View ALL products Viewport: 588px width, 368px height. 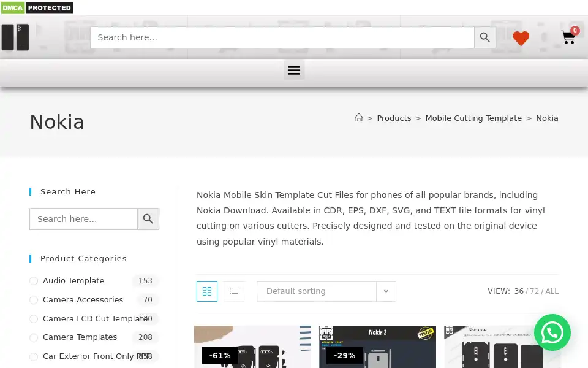tap(552, 291)
